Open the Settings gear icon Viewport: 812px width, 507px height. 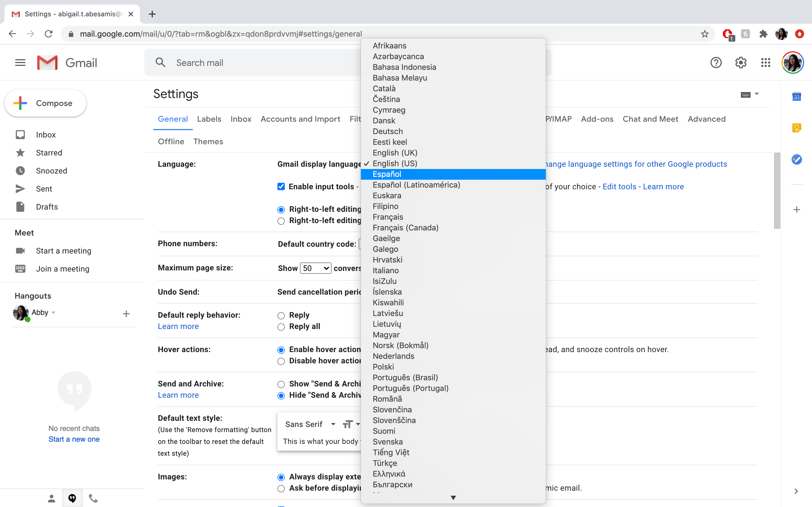[741, 63]
